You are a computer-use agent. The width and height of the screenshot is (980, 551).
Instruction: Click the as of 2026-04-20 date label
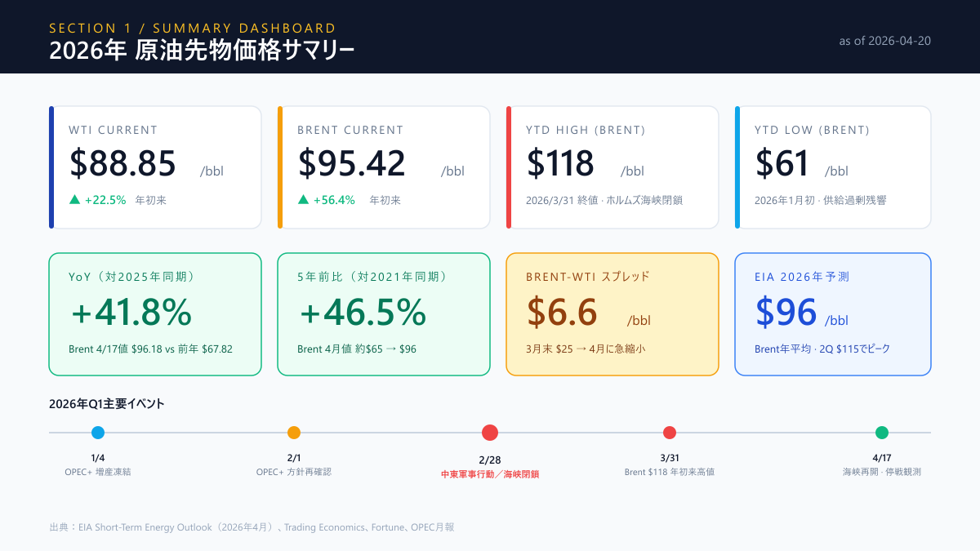(x=885, y=38)
